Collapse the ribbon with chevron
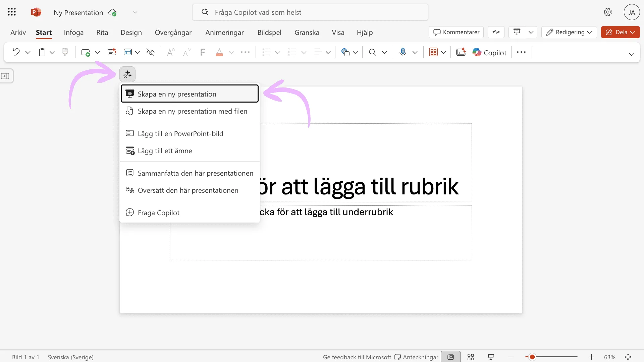 tap(632, 54)
